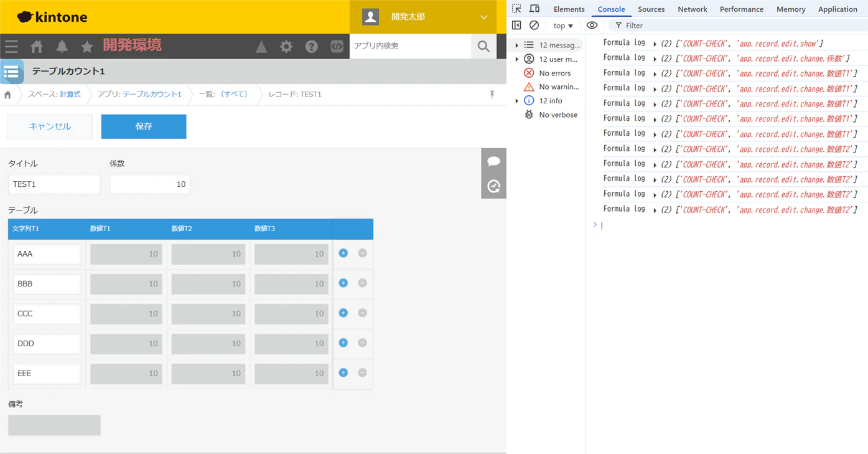Select the DevTools inspect element tool
868x454 pixels.
(x=516, y=9)
